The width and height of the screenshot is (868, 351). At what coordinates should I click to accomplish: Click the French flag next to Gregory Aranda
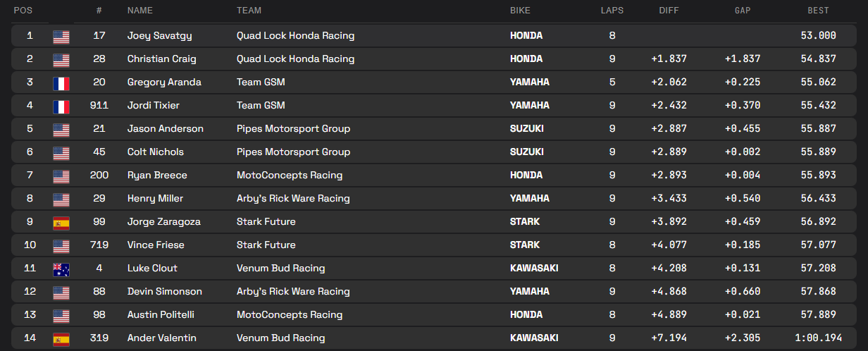pos(61,82)
